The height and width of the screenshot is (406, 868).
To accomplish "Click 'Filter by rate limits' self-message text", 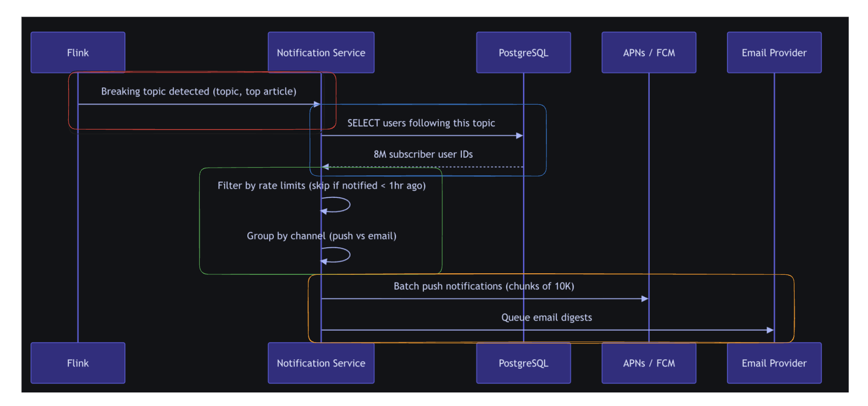I will click(322, 185).
